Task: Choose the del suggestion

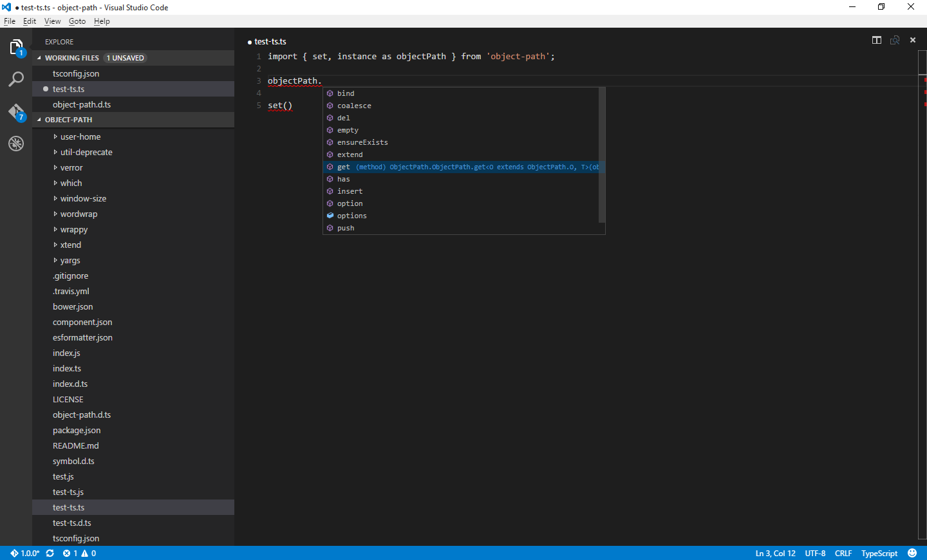Action: point(461,118)
